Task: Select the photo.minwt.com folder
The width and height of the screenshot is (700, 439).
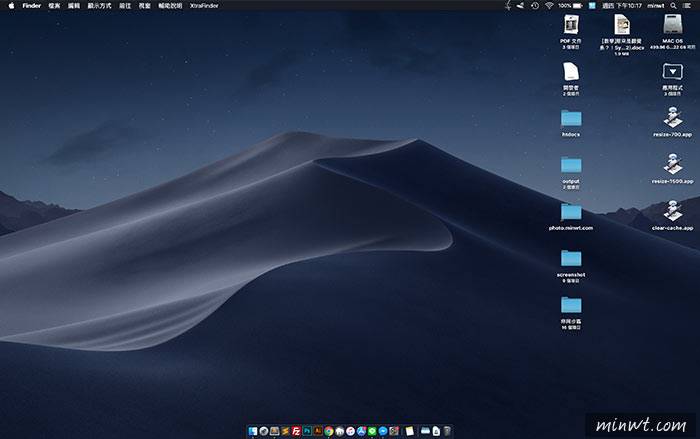Action: (x=571, y=211)
